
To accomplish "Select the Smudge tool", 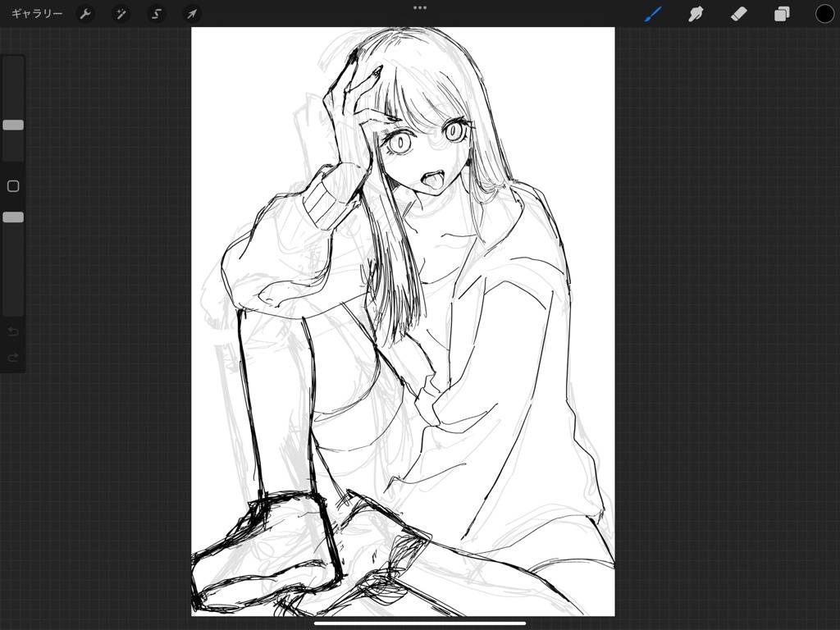I will pos(696,14).
